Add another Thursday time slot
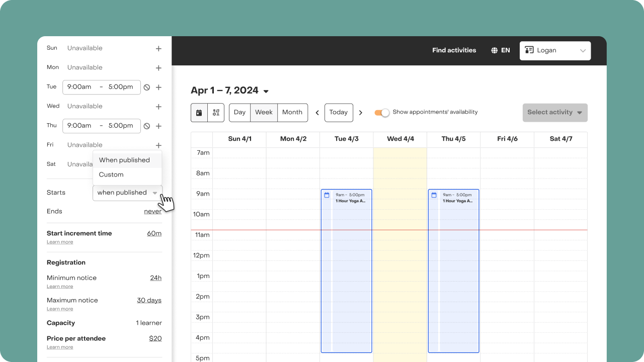Image resolution: width=644 pixels, height=362 pixels. pos(158,126)
